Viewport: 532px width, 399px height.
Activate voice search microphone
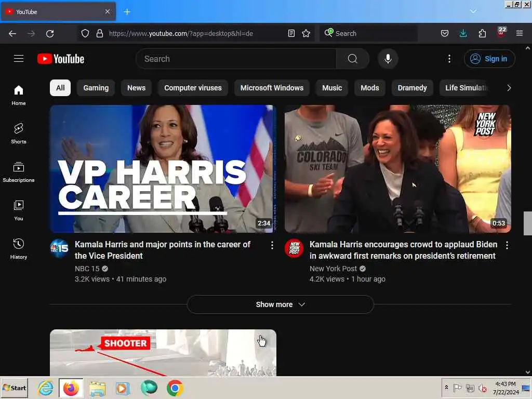pos(388,59)
